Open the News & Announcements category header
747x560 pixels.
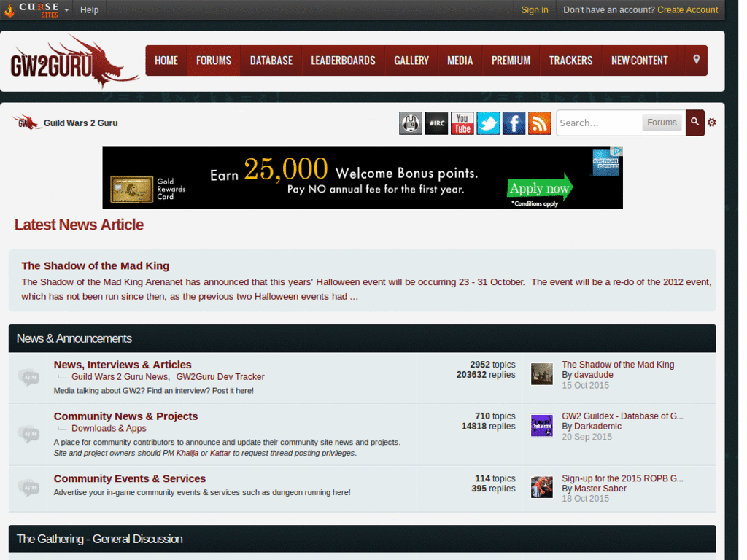coord(74,338)
